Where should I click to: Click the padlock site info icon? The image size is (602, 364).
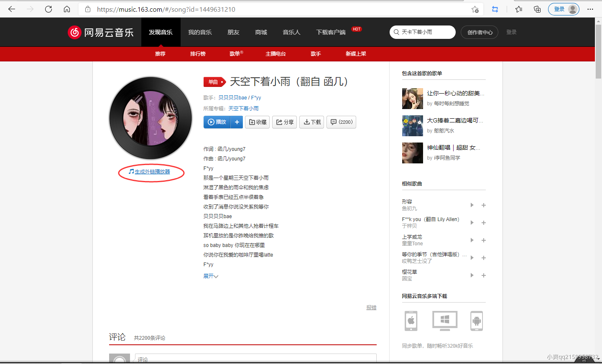click(x=88, y=9)
